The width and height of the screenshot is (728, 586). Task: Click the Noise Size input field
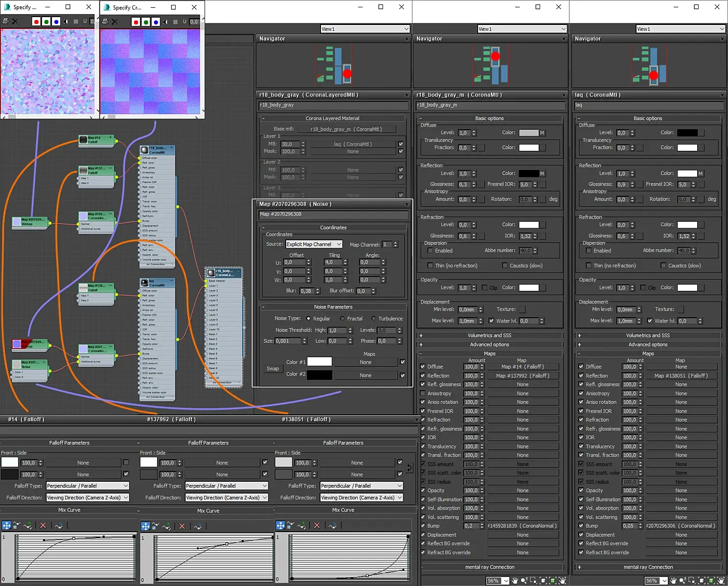click(x=288, y=341)
